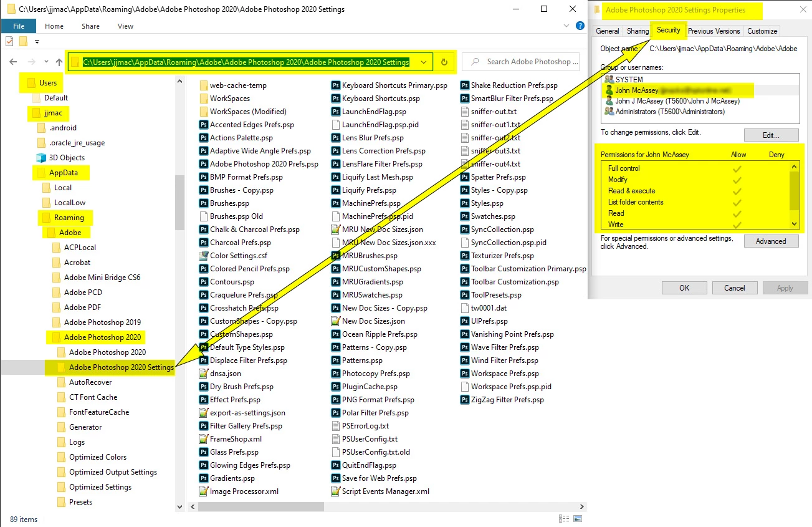Select sniffer-out.txt file name

[x=494, y=112]
